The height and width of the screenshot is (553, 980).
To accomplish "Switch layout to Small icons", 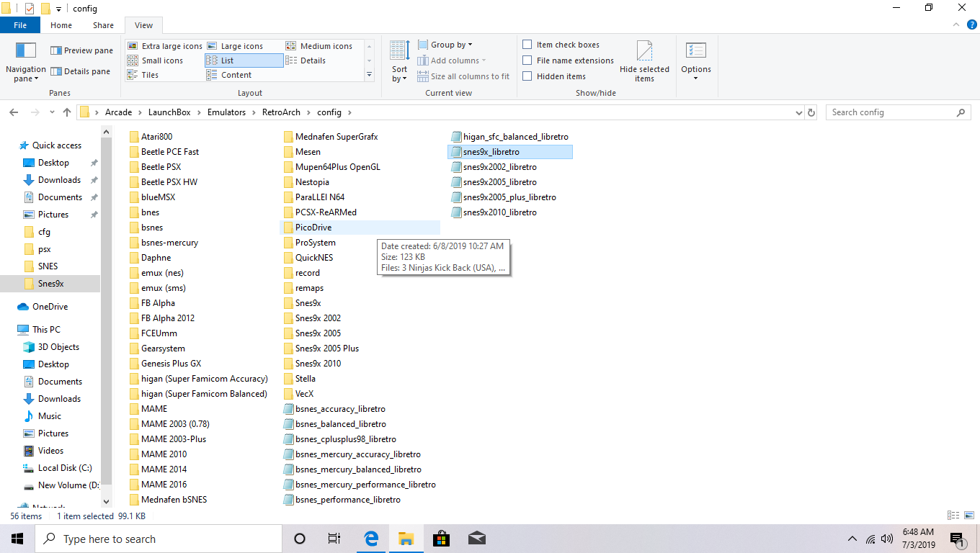I will (x=155, y=60).
